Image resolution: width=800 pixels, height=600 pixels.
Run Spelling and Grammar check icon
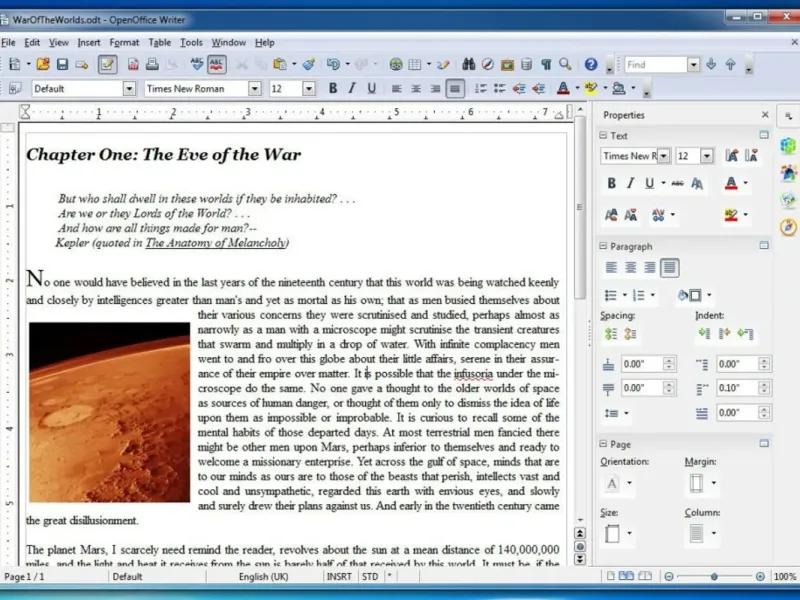point(196,64)
